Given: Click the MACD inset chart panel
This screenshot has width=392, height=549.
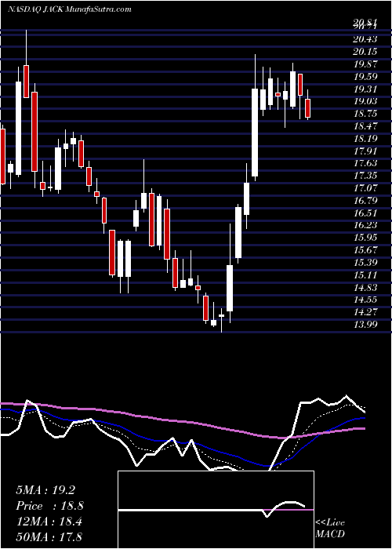Looking at the screenshot, I should click(216, 510).
